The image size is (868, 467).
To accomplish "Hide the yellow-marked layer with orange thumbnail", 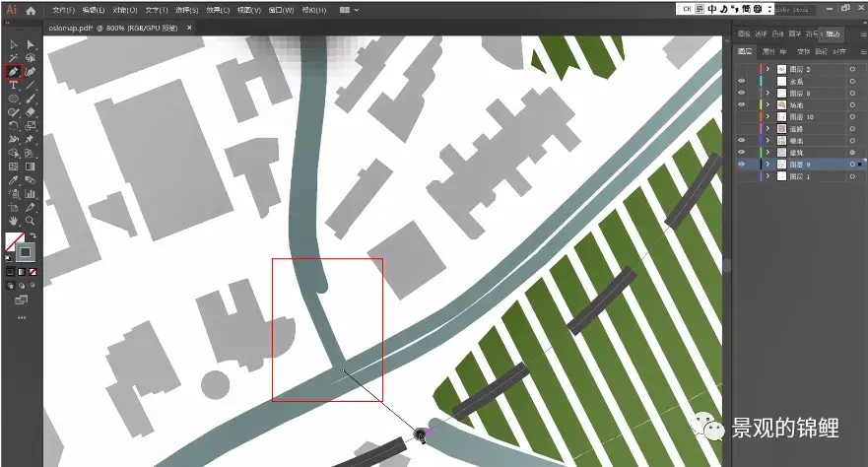I will (742, 104).
